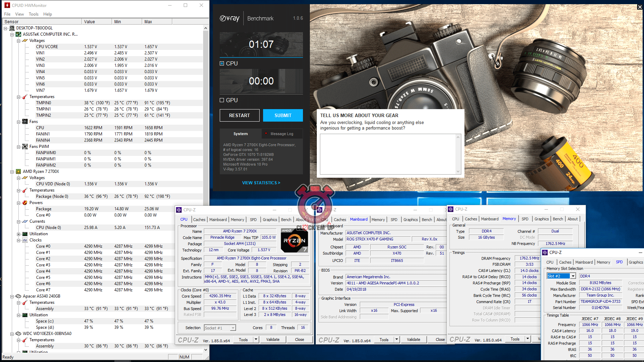Collapse the Clocks node in HWMonitor
The height and width of the screenshot is (362, 644).
coord(19,240)
